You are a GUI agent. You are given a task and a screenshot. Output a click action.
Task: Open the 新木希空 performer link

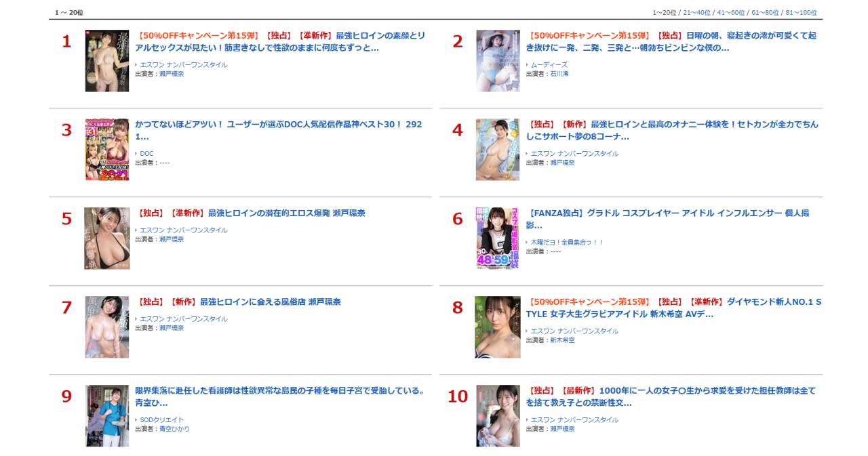pyautogui.click(x=562, y=340)
